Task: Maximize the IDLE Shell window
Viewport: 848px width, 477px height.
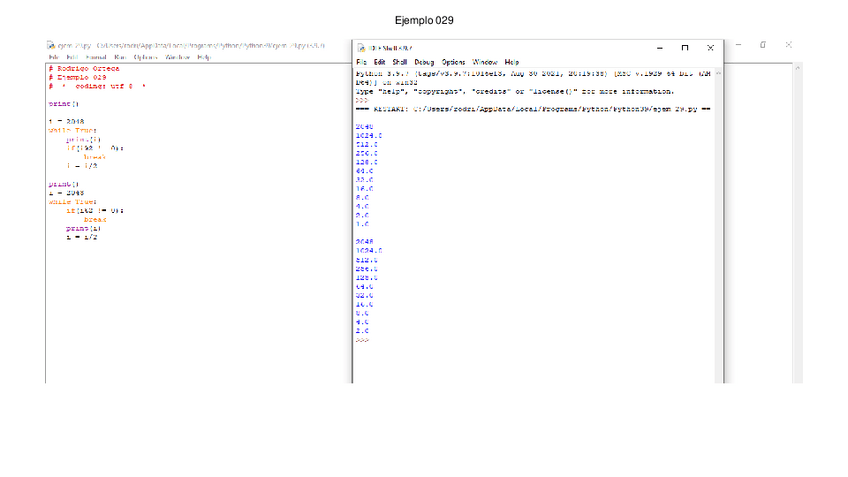Action: (x=684, y=47)
